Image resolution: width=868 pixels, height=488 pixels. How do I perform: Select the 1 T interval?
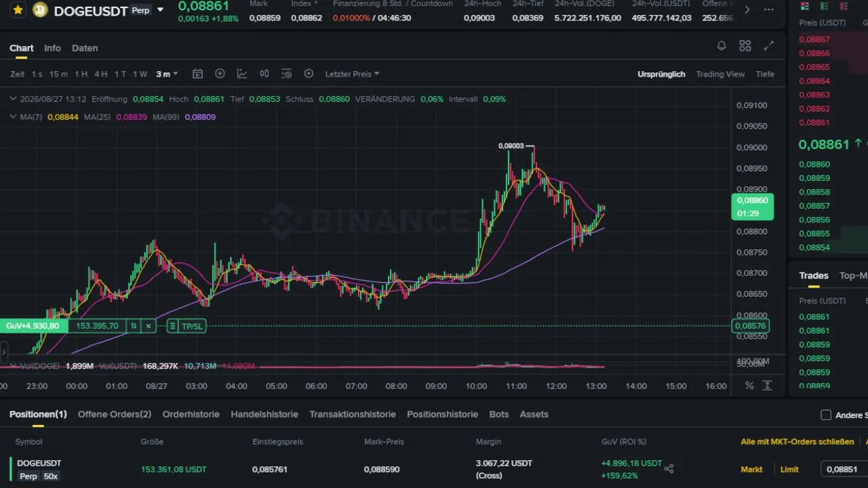pyautogui.click(x=120, y=74)
